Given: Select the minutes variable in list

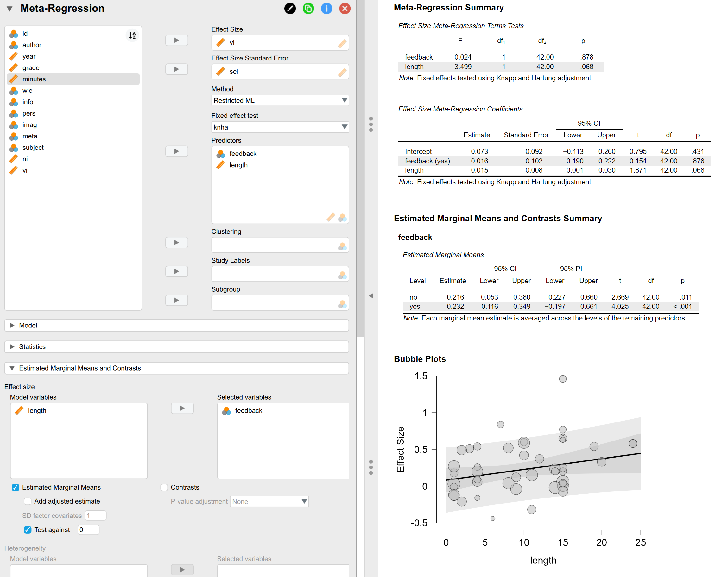Looking at the screenshot, I should 34,79.
